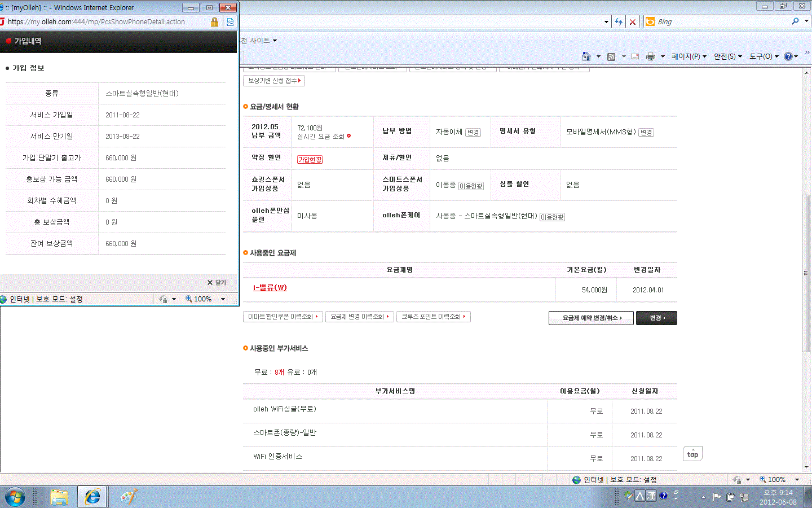The width and height of the screenshot is (812, 508).
Task: Click the IME Hanja conversion icon
Action: 651,496
